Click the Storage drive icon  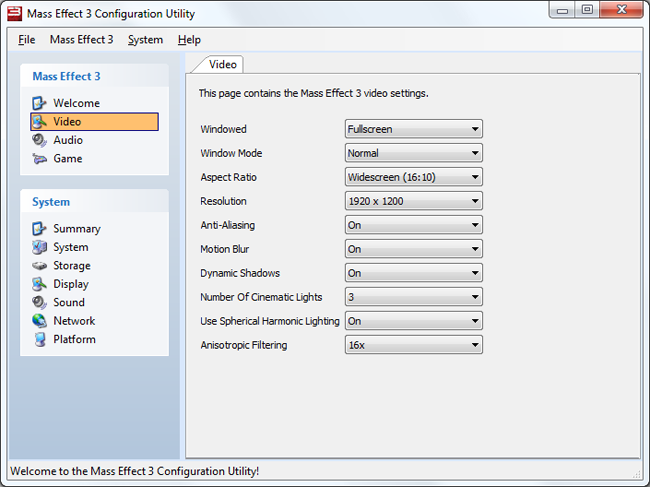coord(39,266)
